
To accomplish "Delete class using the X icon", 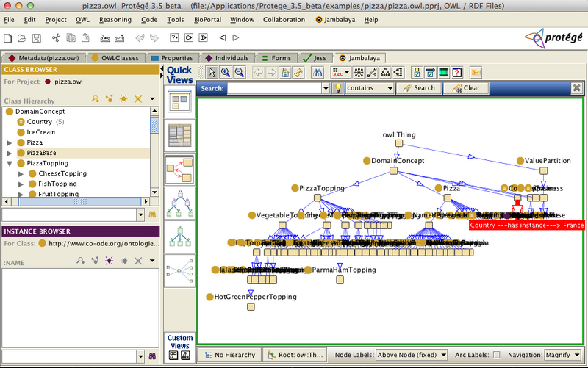I will click(138, 99).
